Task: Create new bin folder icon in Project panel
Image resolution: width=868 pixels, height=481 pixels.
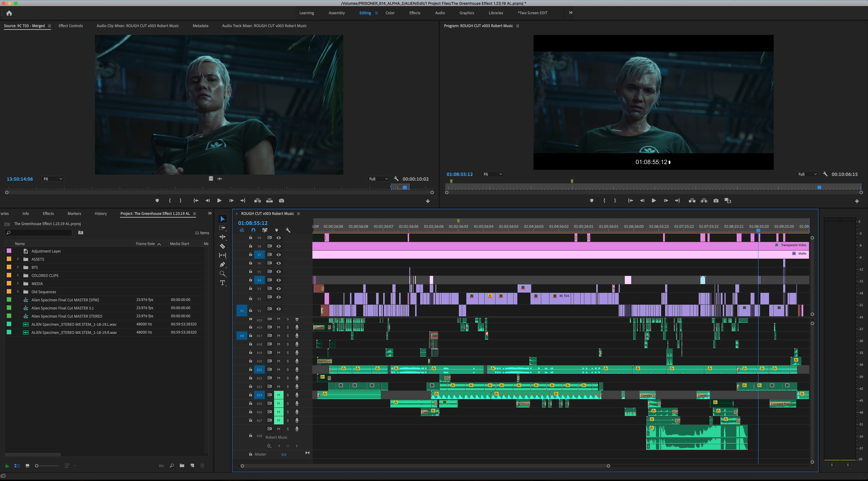Action: [x=182, y=466]
